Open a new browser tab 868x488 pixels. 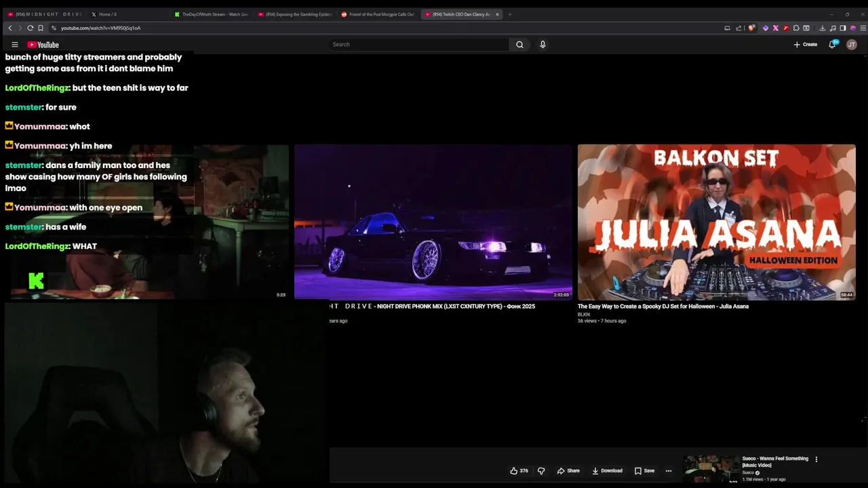tap(510, 14)
